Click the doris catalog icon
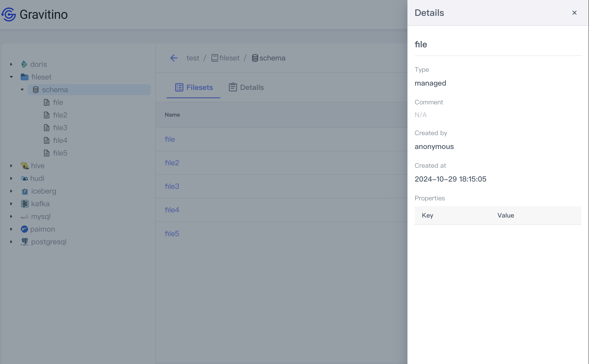The width and height of the screenshot is (589, 364). pos(24,64)
